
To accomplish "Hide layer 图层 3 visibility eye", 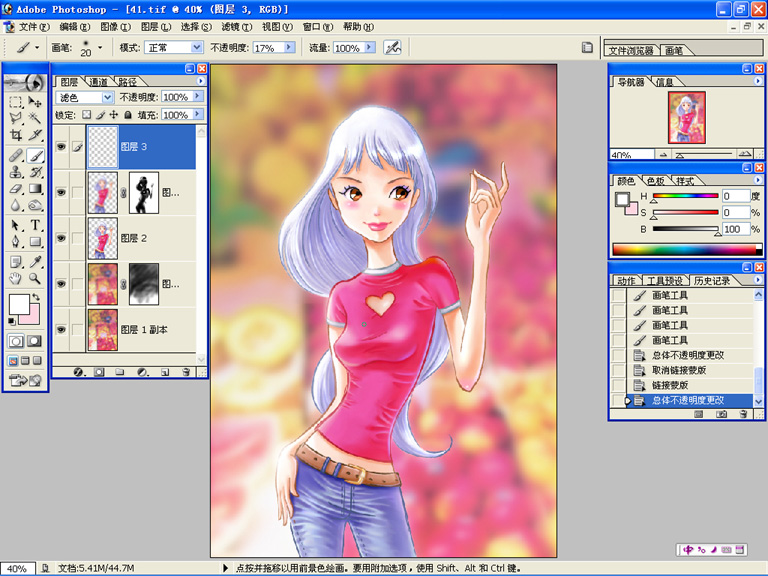I will point(61,147).
